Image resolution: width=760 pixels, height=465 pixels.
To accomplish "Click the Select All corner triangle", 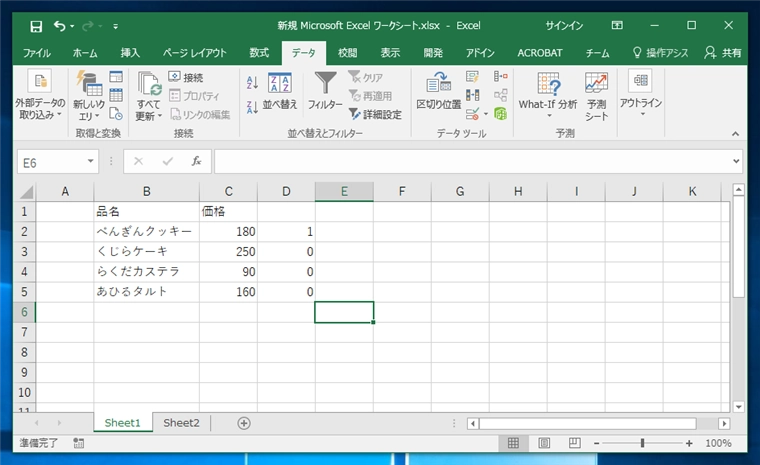I will (26, 192).
